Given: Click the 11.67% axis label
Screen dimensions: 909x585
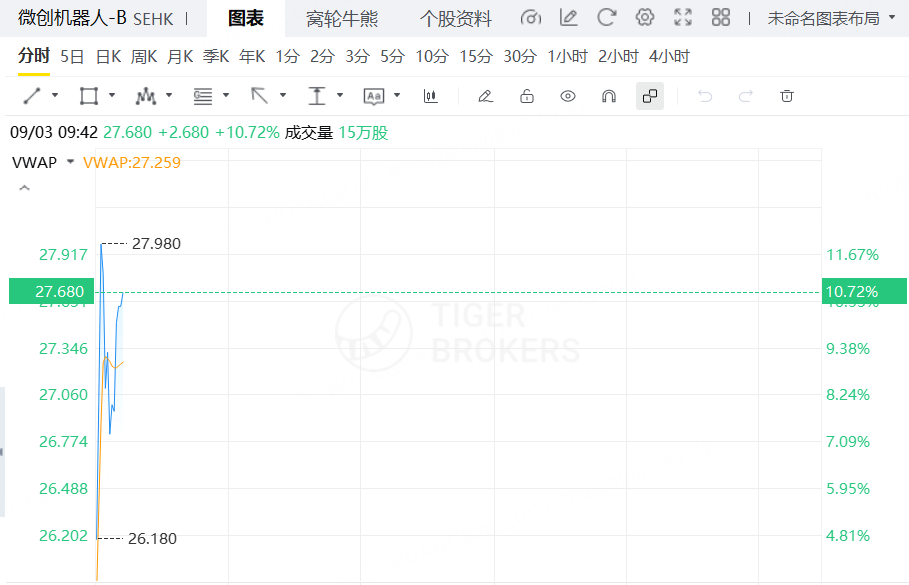Looking at the screenshot, I should (x=852, y=255).
